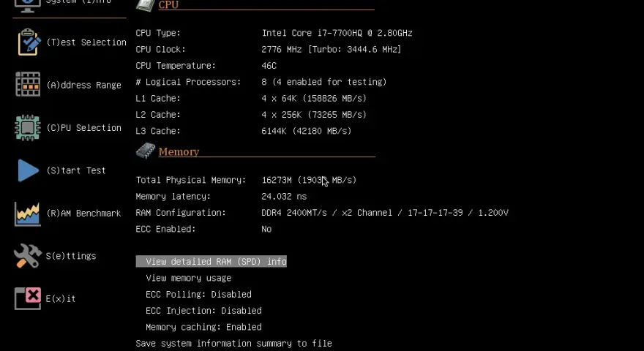Viewport: 644px width, 351px height.
Task: Click the Start Test play icon
Action: 29,170
